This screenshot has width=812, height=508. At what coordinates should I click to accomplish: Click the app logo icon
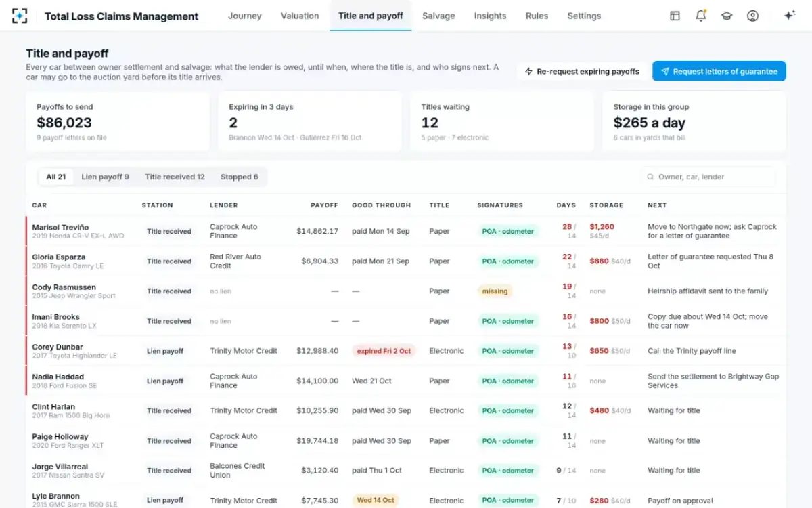coord(20,16)
